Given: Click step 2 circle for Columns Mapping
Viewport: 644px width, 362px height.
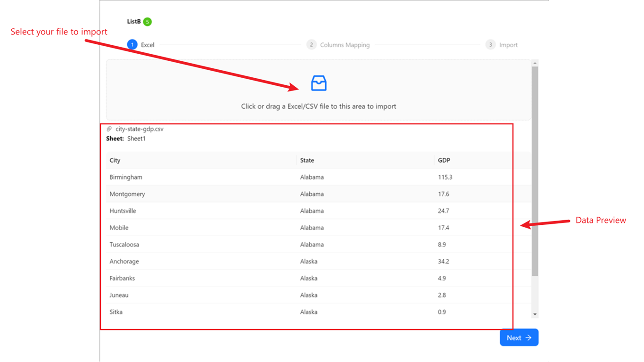Looking at the screenshot, I should pos(311,45).
